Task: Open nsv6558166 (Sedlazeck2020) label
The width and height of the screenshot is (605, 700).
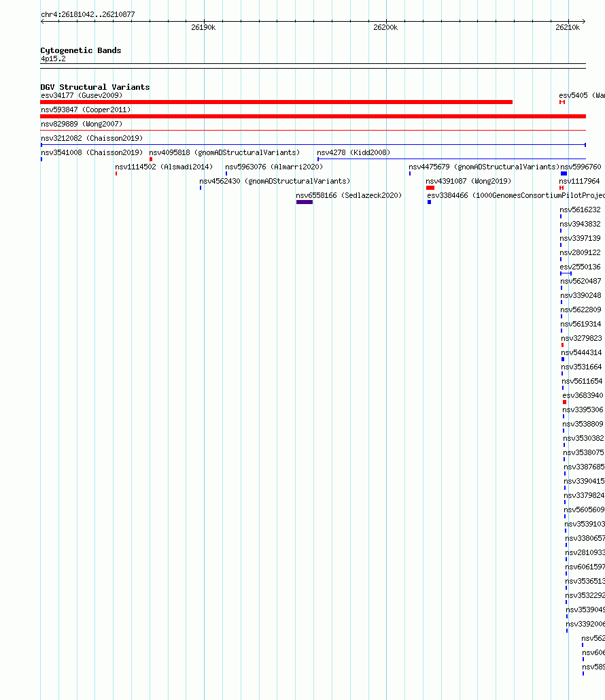Action: (349, 195)
